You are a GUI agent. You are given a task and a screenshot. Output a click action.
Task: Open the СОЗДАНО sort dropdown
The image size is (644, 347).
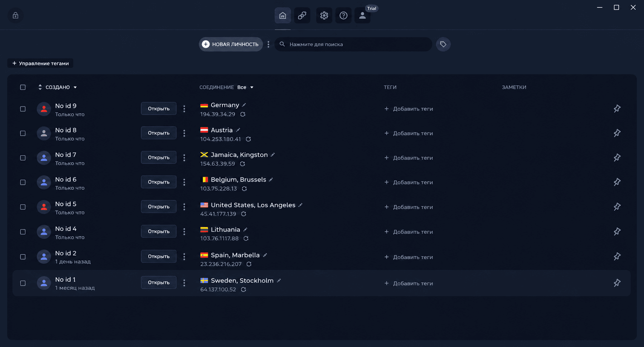pyautogui.click(x=58, y=87)
